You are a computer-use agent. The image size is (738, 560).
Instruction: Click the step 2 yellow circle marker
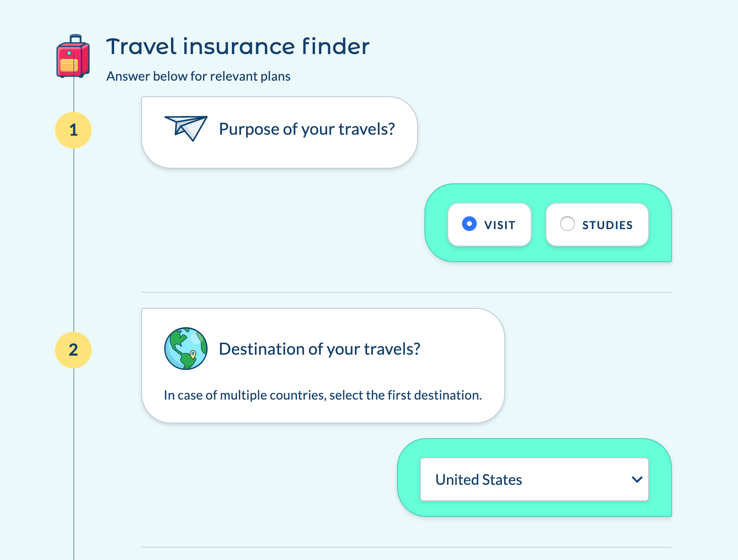click(x=73, y=350)
